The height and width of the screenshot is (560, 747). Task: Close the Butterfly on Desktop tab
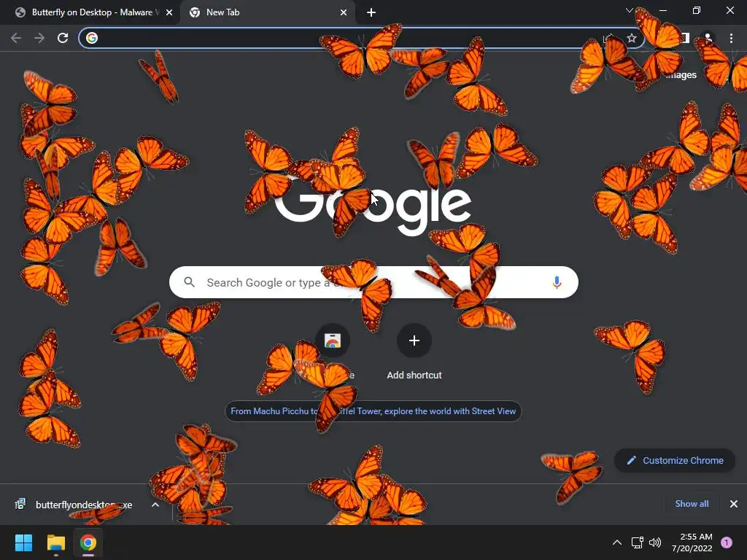click(x=169, y=12)
